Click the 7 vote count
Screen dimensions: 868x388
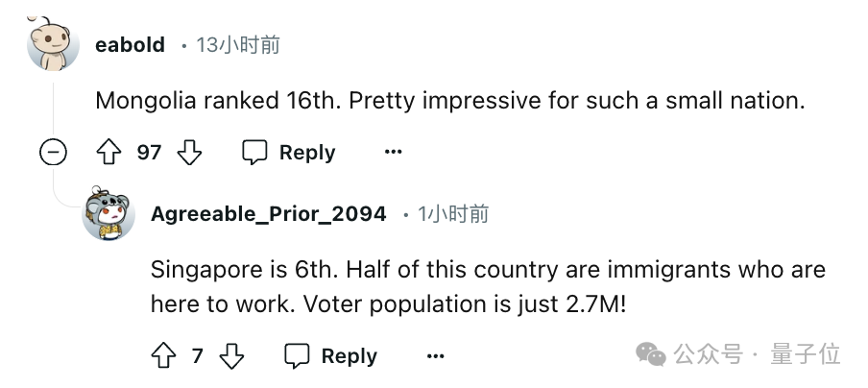pyautogui.click(x=197, y=356)
